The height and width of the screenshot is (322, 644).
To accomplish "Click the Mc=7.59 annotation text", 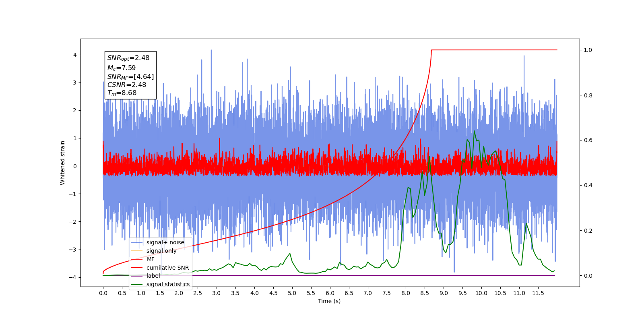I will [122, 68].
